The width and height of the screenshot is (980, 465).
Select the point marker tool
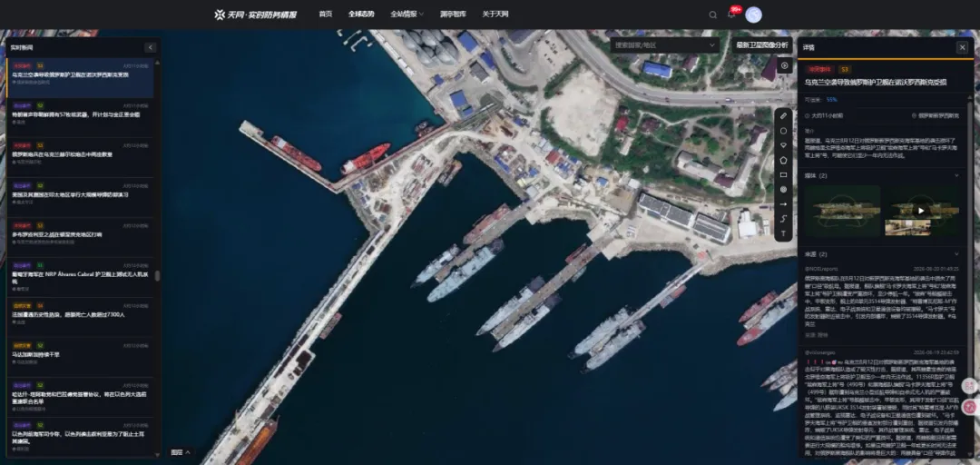click(x=783, y=189)
